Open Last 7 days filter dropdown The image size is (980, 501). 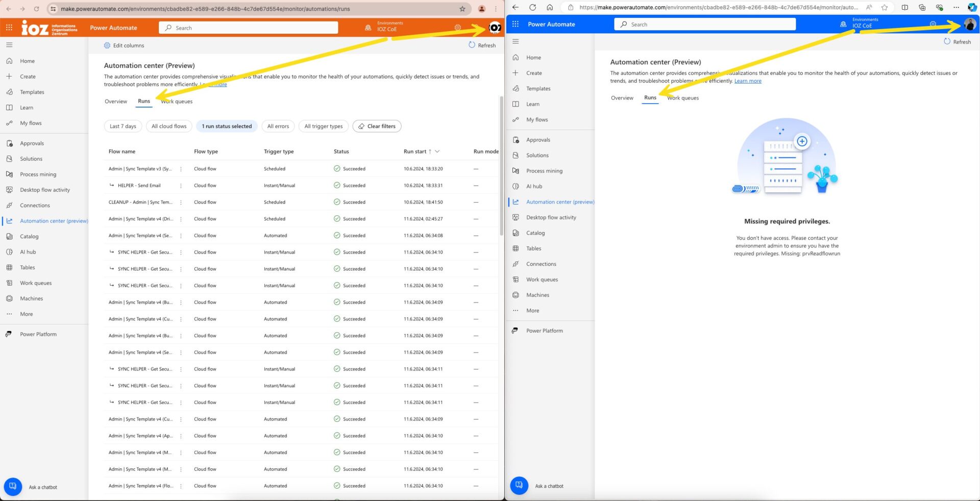point(123,126)
